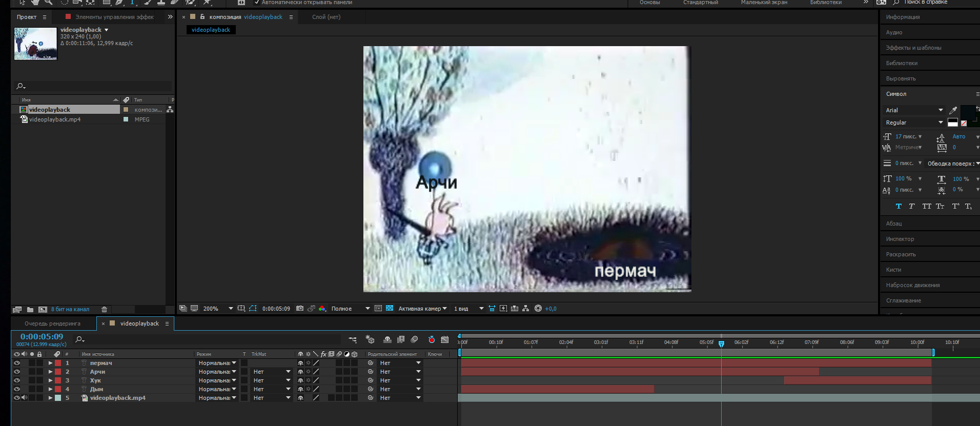Expand the Хук layer properties
Screen dimensions: 980x426
(50, 380)
